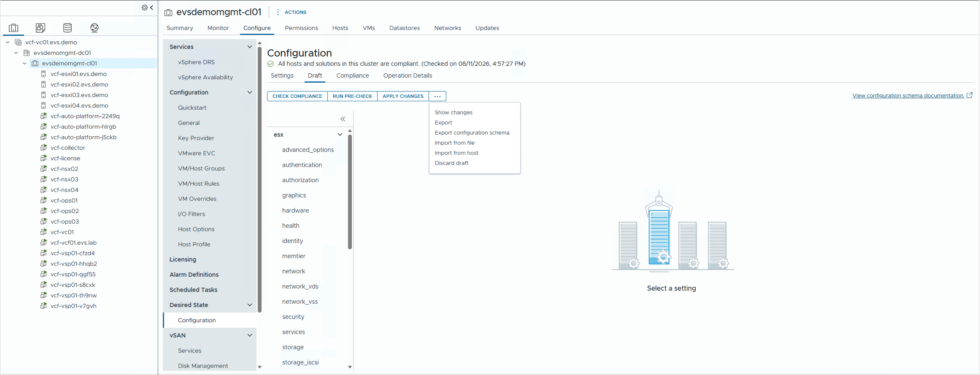Screen dimensions: 980x375
Task: Collapse the vcf-vc01.evs.demo tree node
Action: pyautogui.click(x=8, y=42)
